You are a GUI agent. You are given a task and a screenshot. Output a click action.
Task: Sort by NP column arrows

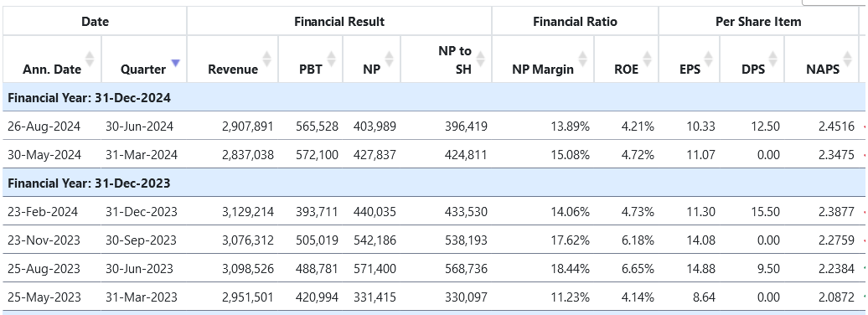click(x=389, y=59)
